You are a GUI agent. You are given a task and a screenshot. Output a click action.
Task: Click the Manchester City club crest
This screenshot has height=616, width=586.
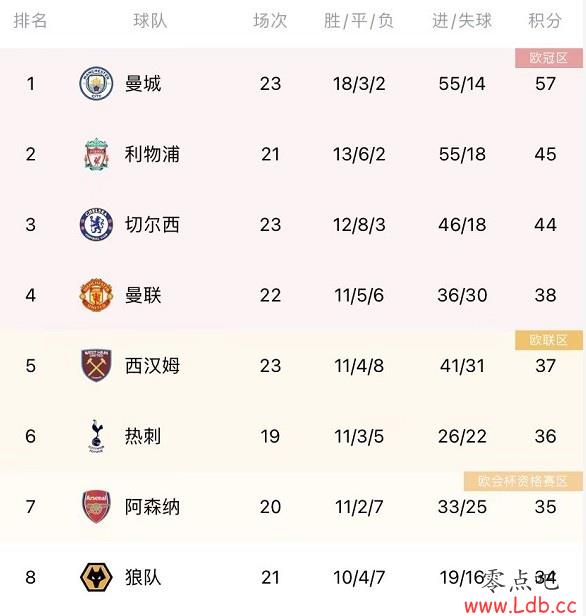[96, 83]
